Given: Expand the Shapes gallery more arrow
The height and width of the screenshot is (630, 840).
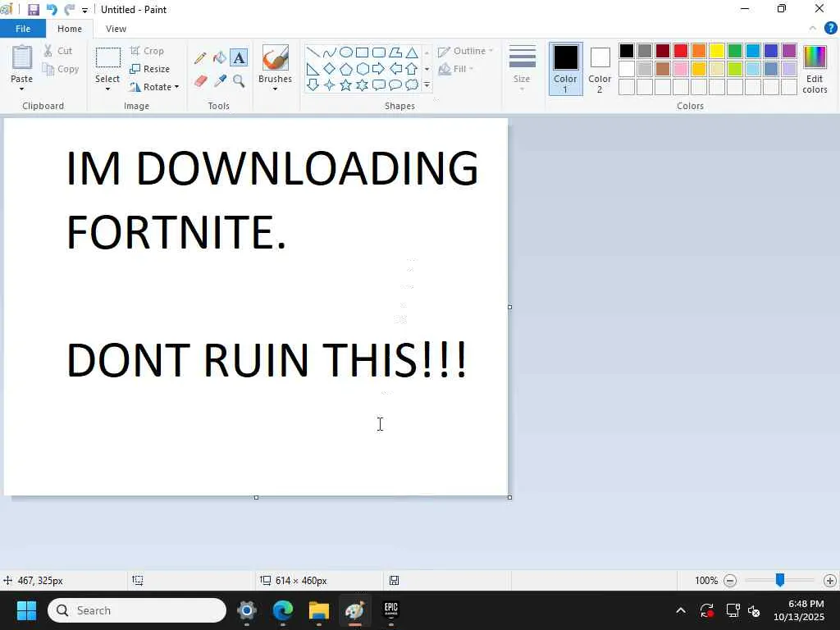Looking at the screenshot, I should tap(427, 84).
